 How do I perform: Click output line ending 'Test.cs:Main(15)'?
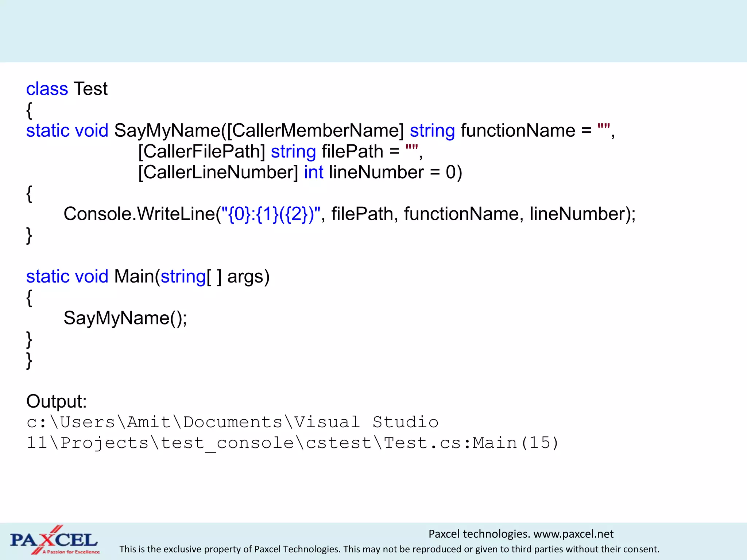tap(292, 443)
